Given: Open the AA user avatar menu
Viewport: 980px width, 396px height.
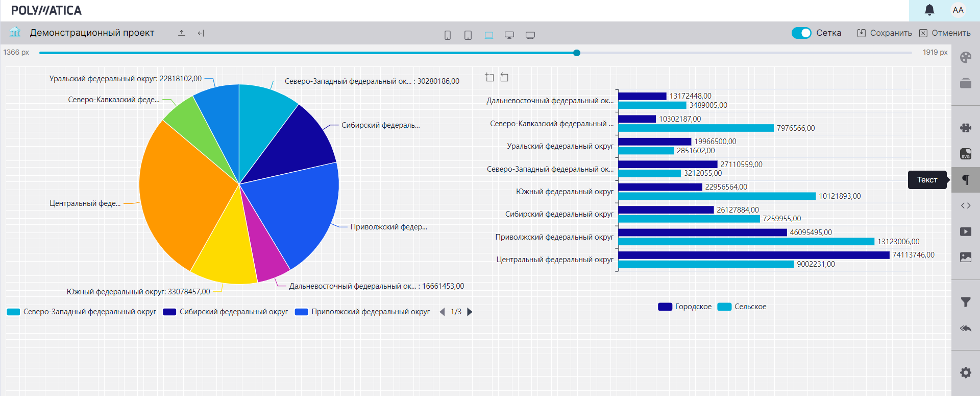Looking at the screenshot, I should [958, 10].
